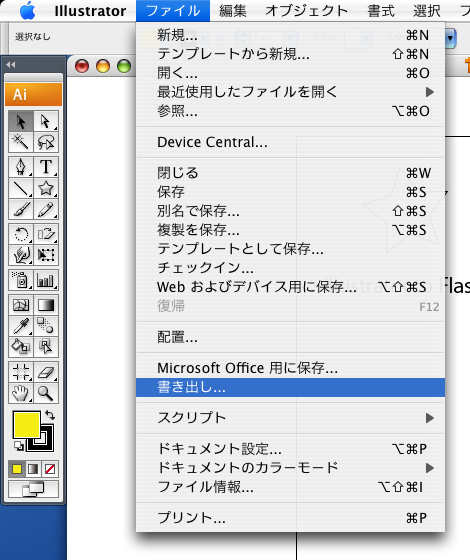Select the Eyedropper tool

[21, 326]
